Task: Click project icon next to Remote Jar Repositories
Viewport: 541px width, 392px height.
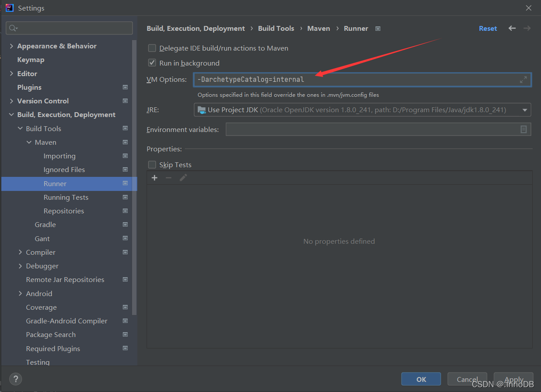Action: coord(125,279)
